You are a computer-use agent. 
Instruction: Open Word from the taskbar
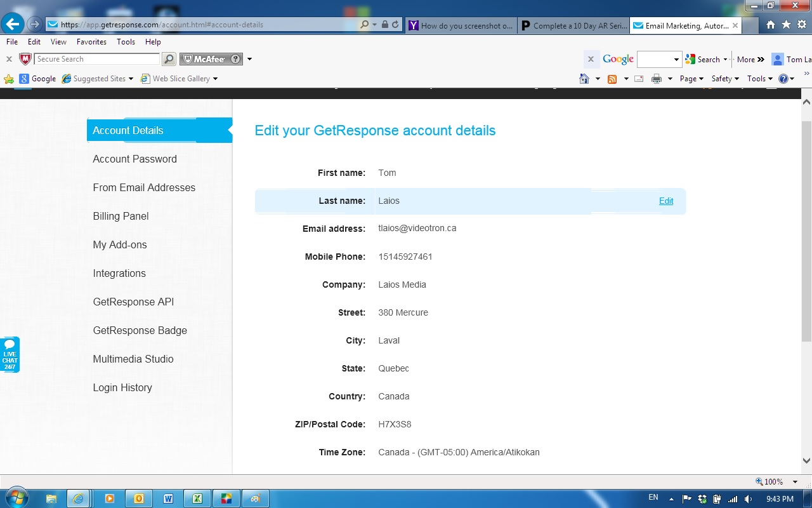point(168,498)
